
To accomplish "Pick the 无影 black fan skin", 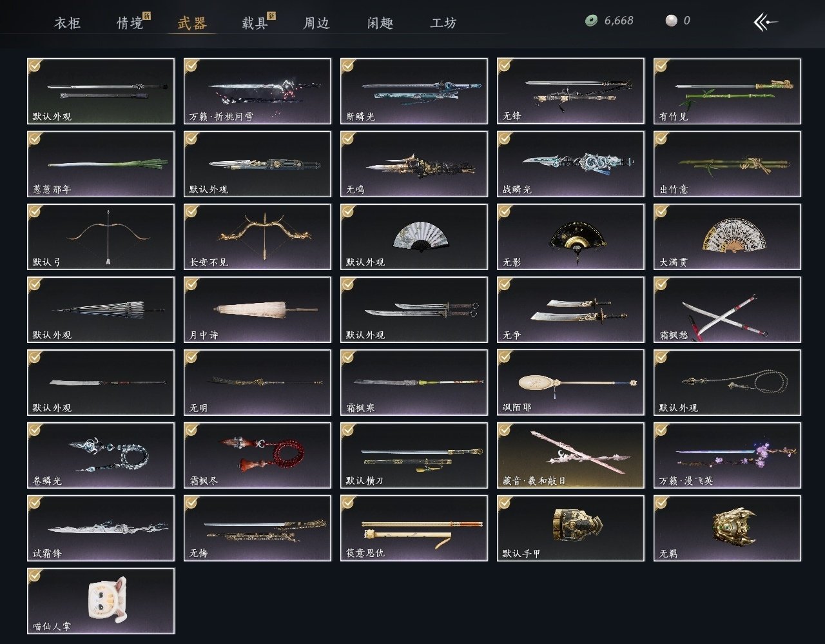I will pyautogui.click(x=570, y=237).
